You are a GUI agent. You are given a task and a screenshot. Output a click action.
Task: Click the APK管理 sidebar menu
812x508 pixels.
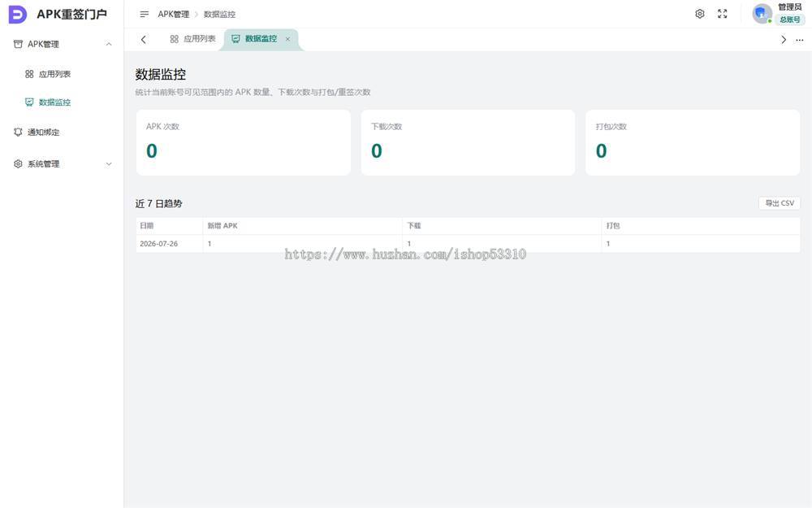coord(63,44)
